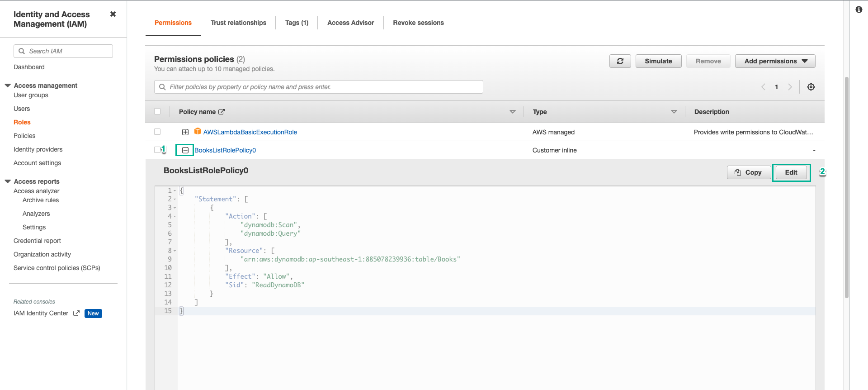Click the "dynamodb:Scan" action text

click(269, 225)
